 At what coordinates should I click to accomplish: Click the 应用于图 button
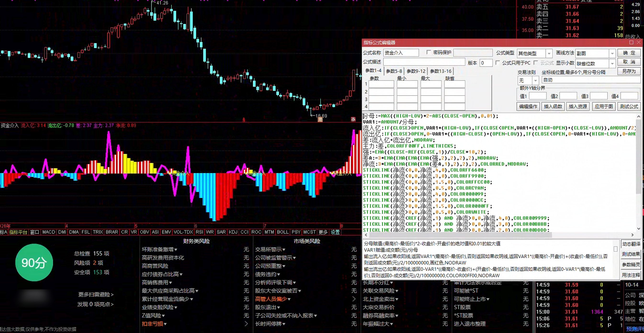tap(604, 106)
